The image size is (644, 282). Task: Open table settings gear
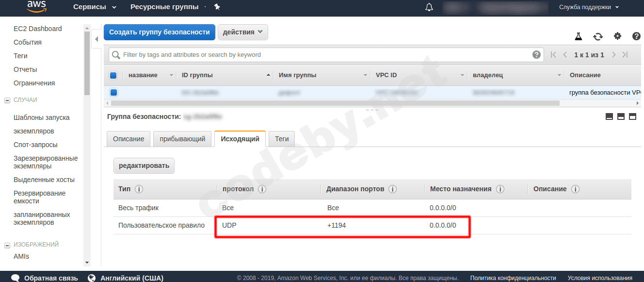coord(617,36)
